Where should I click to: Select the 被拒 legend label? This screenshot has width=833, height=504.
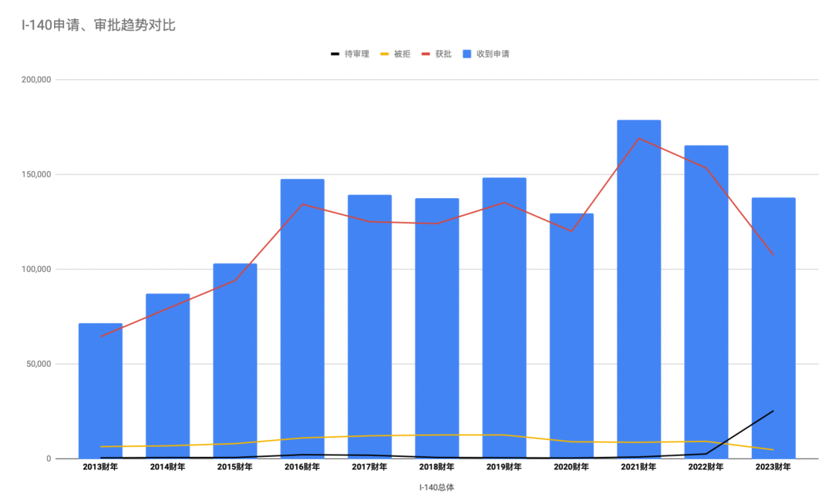tap(402, 54)
